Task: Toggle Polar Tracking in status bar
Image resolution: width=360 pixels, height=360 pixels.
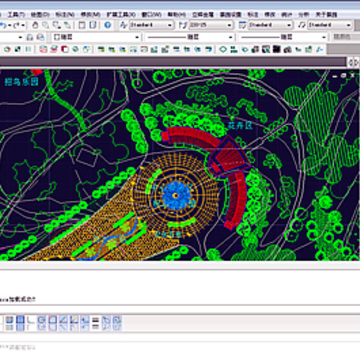Action: (42, 323)
